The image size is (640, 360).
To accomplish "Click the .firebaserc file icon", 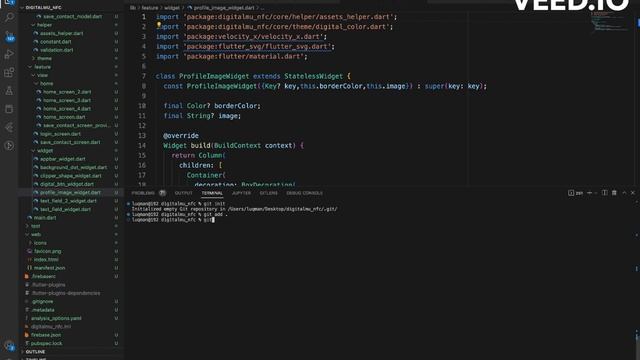I will click(27, 277).
